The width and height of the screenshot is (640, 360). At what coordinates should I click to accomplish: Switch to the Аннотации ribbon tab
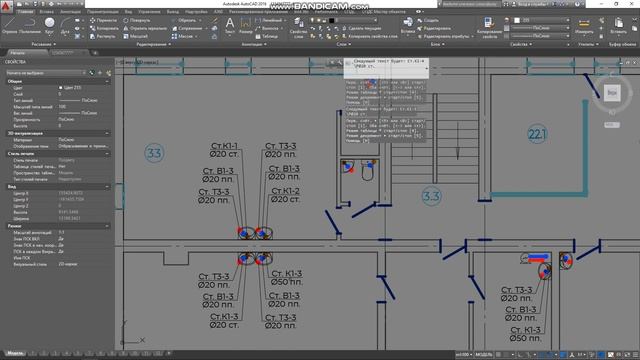pos(70,12)
